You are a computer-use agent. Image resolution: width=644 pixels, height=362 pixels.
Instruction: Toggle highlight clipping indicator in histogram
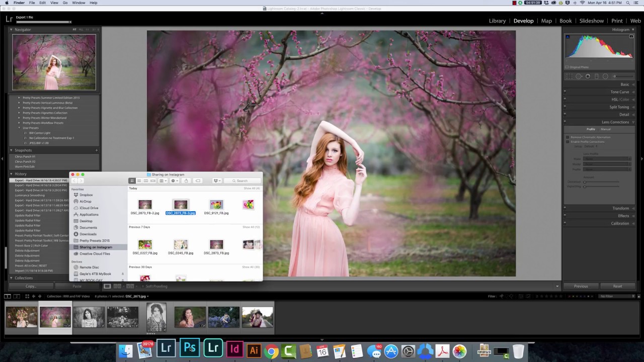[631, 37]
